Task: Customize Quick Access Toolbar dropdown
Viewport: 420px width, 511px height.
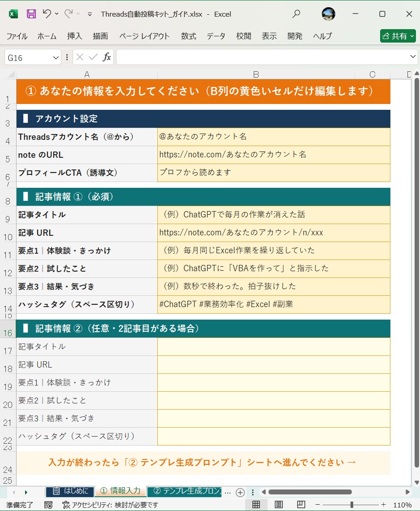Action: click(x=90, y=14)
